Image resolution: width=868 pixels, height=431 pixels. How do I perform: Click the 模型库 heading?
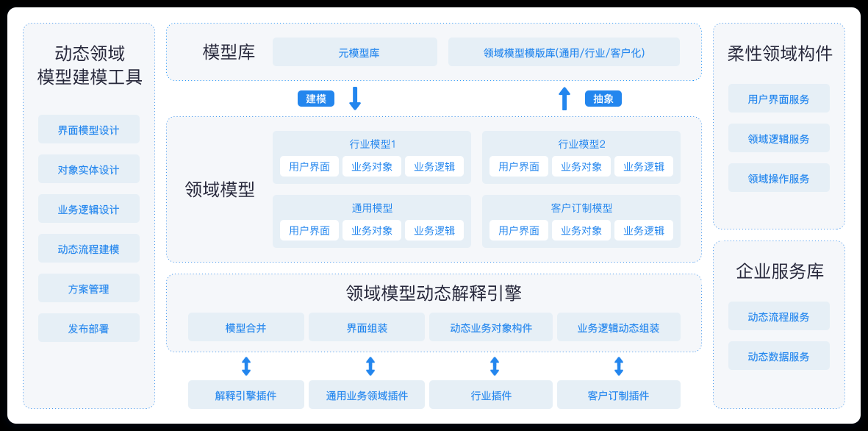[x=229, y=52]
